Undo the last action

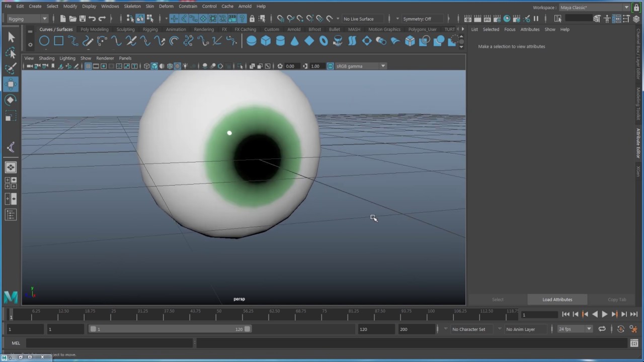92,19
